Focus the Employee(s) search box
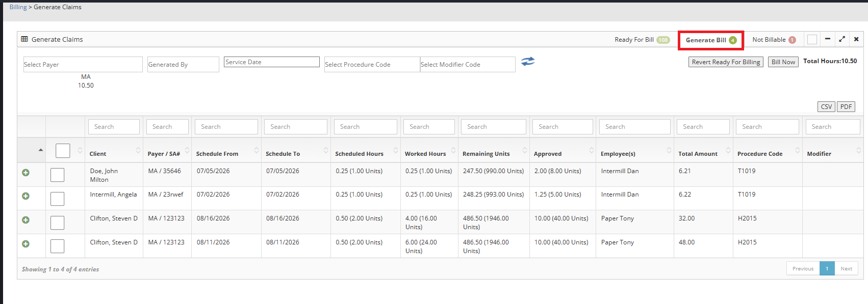The image size is (868, 304). (635, 127)
